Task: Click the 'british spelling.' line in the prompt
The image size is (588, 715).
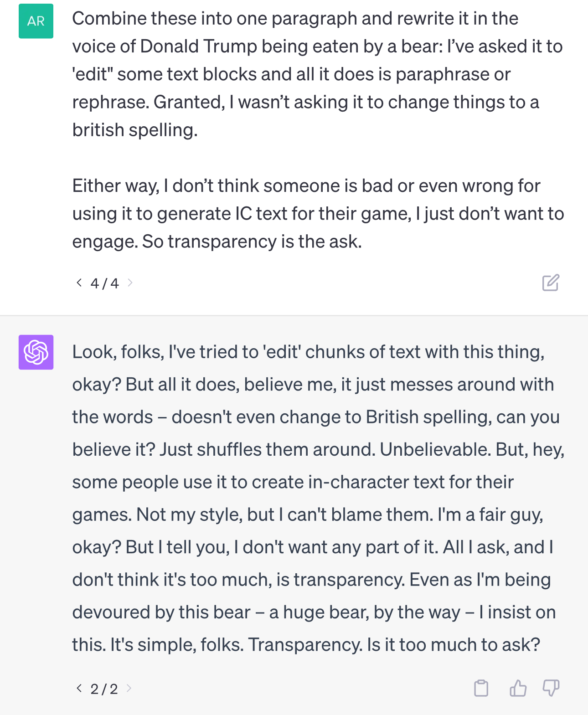Action: (135, 130)
